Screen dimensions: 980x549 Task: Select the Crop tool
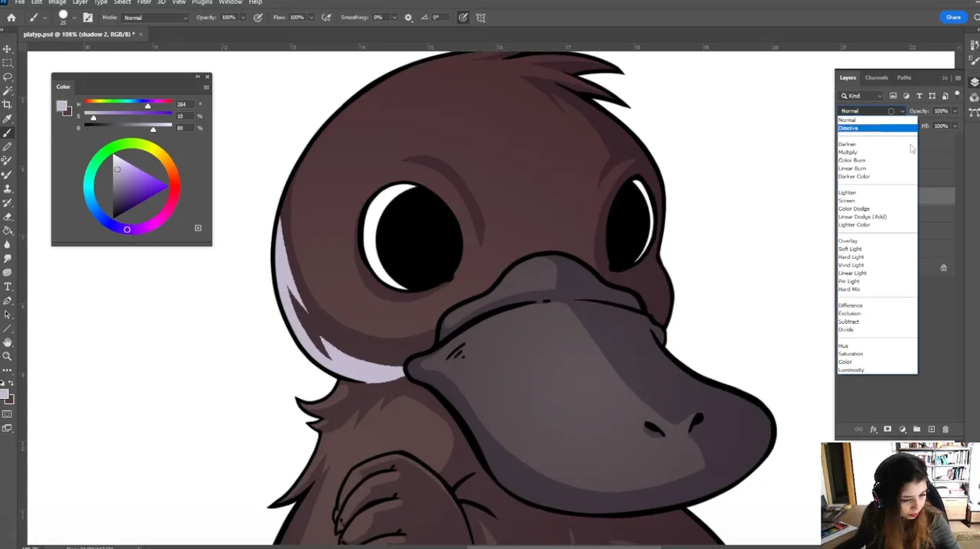point(8,104)
